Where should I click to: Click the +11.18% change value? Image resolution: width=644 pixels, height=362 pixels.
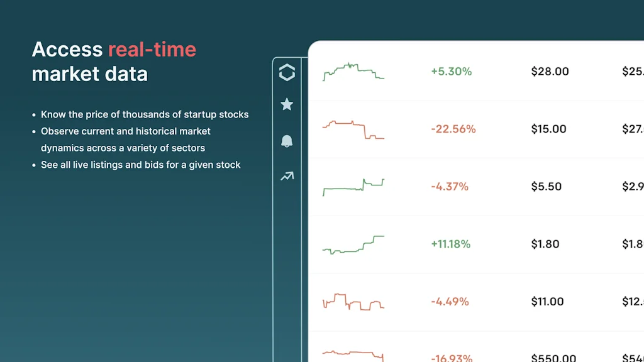[450, 244]
